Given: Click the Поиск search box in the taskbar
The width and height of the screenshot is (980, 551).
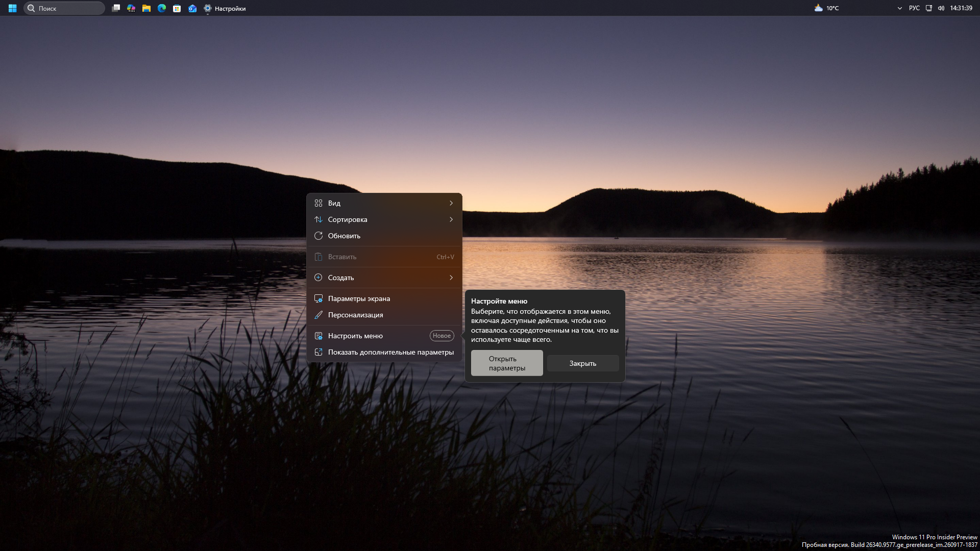Looking at the screenshot, I should pyautogui.click(x=64, y=8).
